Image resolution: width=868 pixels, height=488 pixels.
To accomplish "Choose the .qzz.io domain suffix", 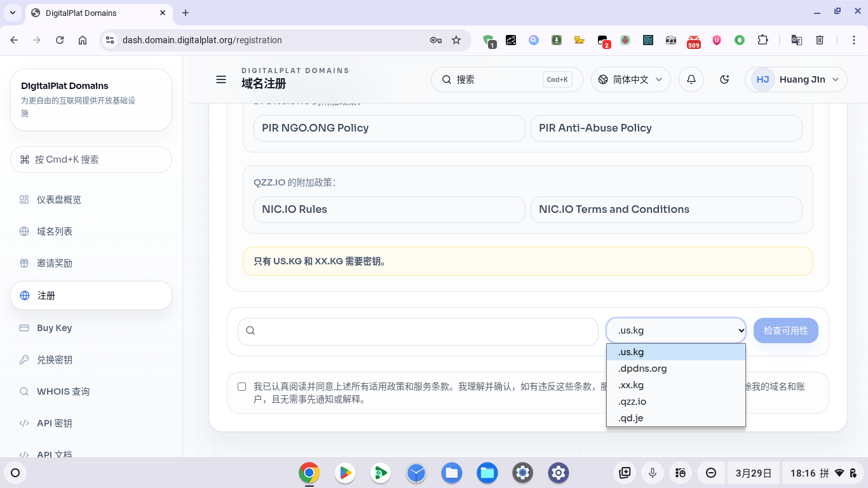I will (632, 402).
